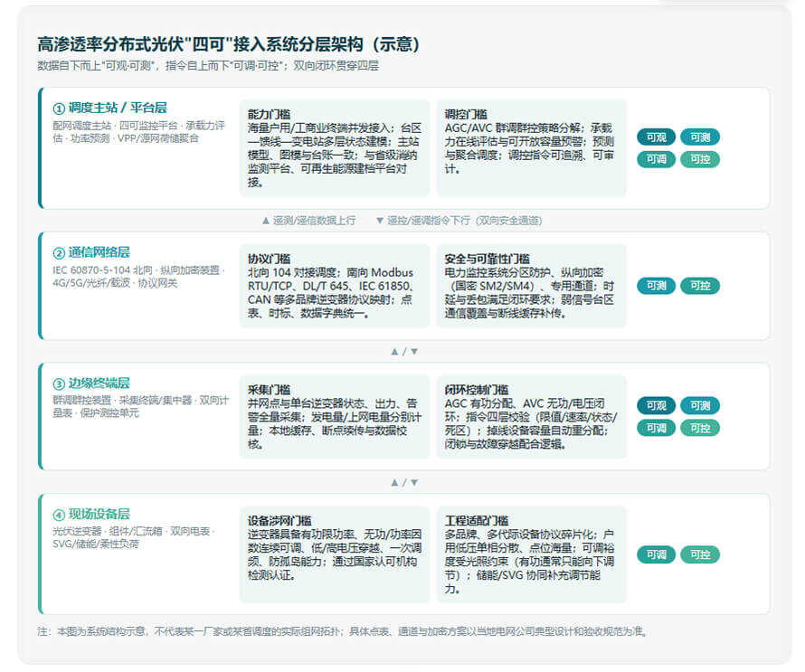The width and height of the screenshot is (805, 672).
Task: Click the 调控门槛 card title
Action: click(x=466, y=115)
